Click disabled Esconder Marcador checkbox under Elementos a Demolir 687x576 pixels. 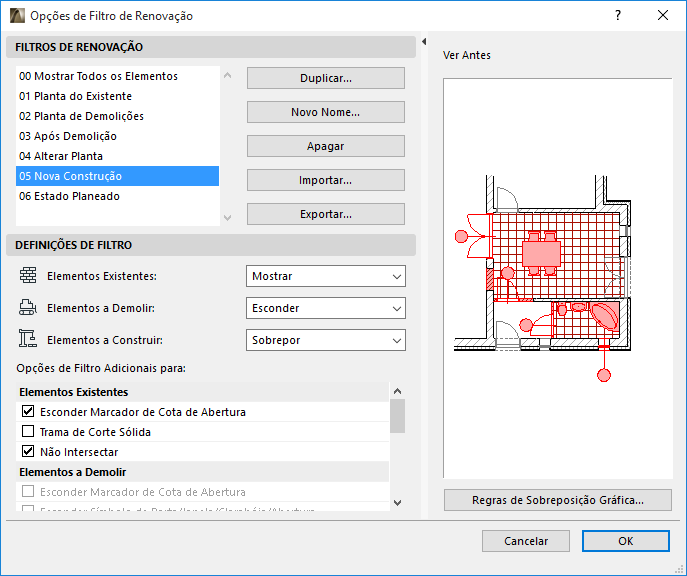coord(28,491)
